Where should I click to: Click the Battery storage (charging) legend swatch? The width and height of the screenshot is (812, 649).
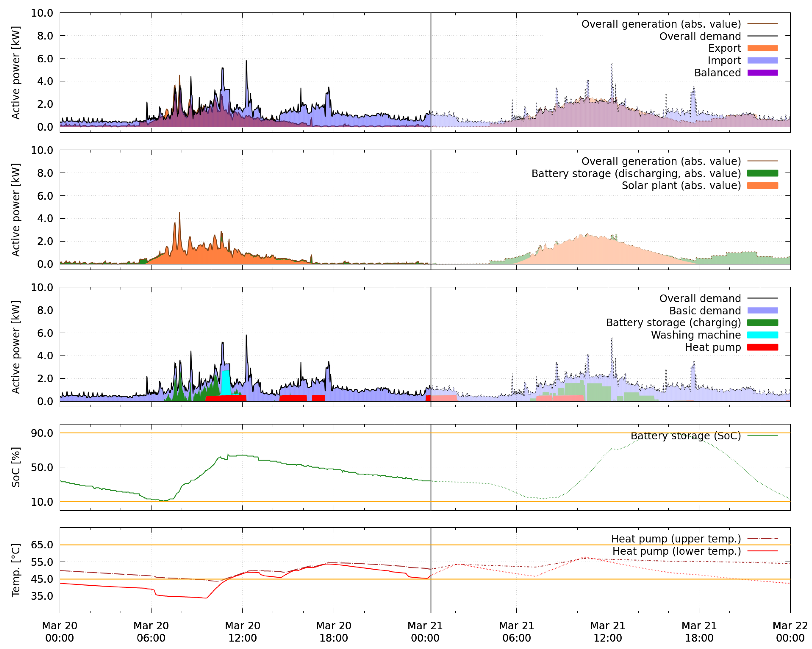click(x=762, y=323)
